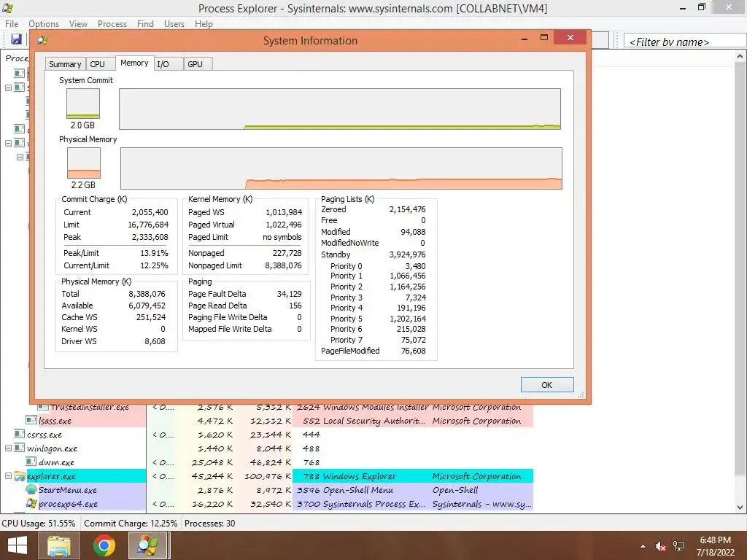Click the System Information dialog title icon

pyautogui.click(x=42, y=41)
